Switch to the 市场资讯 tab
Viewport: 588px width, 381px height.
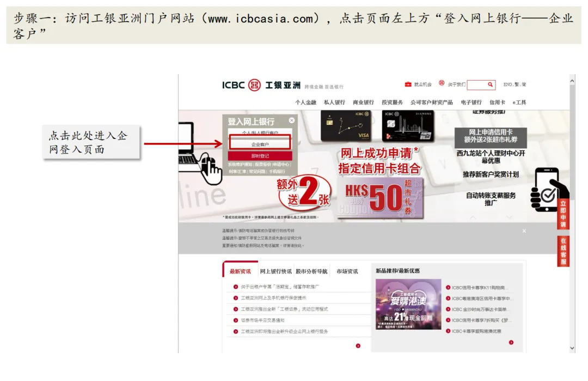(347, 271)
